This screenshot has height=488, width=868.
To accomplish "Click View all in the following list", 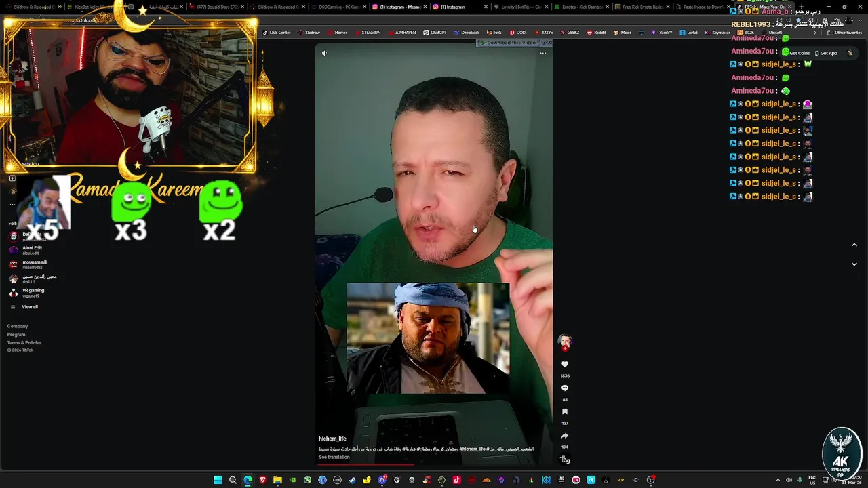I will tap(24, 307).
